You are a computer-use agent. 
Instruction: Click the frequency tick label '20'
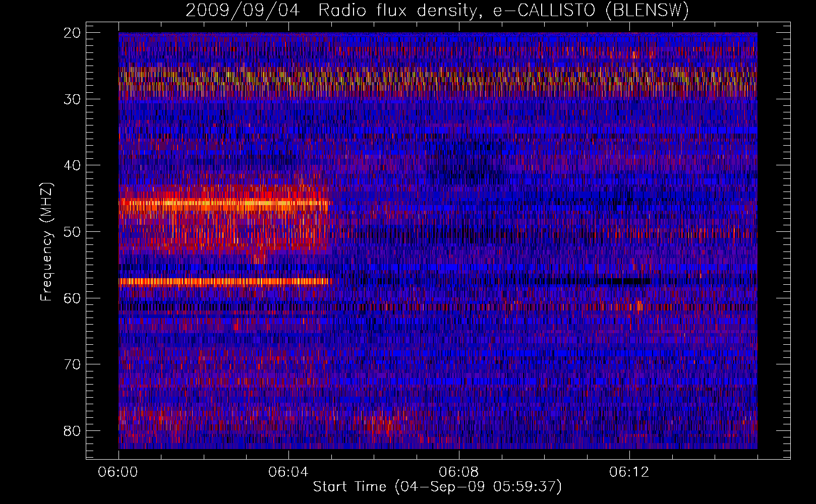(73, 33)
